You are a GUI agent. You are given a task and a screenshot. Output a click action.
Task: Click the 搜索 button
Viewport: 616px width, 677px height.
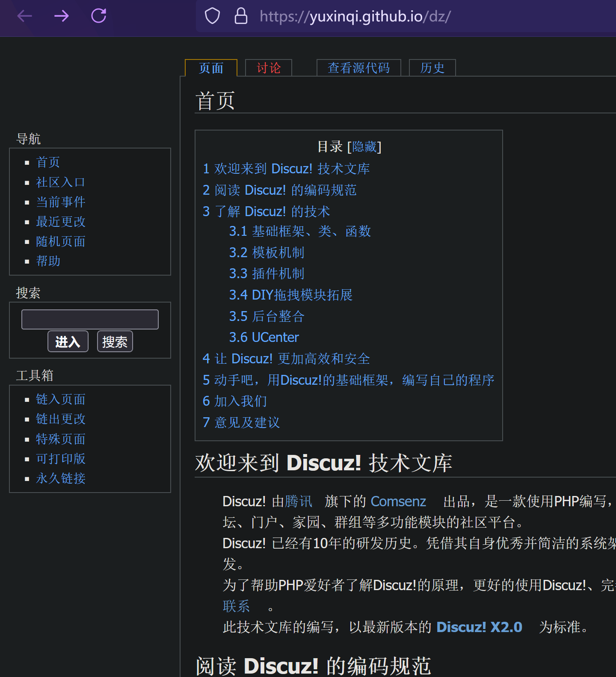pos(115,341)
